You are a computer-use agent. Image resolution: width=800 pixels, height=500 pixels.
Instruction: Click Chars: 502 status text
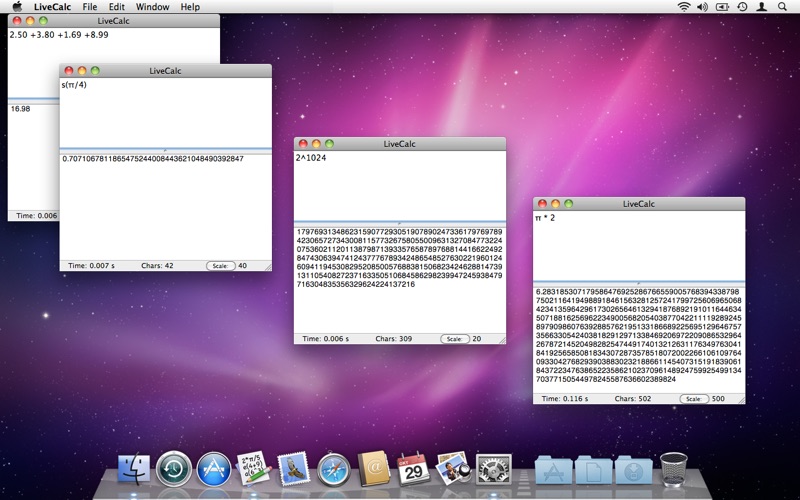pos(633,399)
